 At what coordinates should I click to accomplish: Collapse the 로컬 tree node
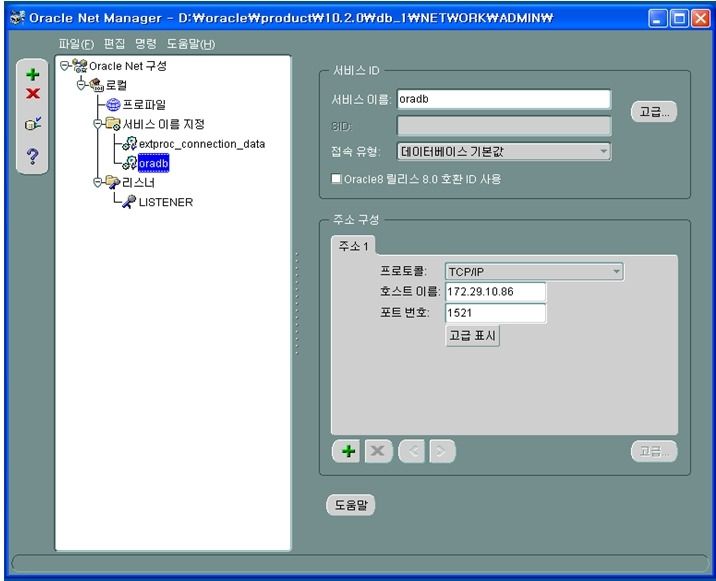pos(81,85)
